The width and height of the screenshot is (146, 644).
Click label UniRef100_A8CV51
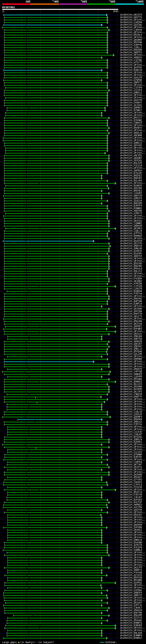click(131, 156)
